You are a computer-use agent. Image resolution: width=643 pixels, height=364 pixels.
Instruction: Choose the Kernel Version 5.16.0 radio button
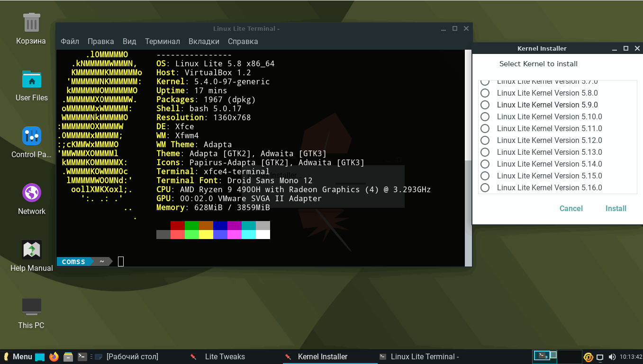pyautogui.click(x=485, y=187)
